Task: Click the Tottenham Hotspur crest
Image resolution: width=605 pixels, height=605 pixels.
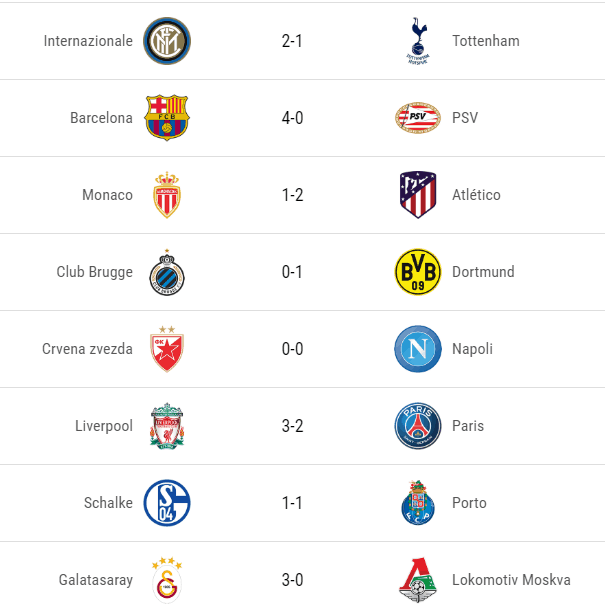Action: pyautogui.click(x=418, y=41)
